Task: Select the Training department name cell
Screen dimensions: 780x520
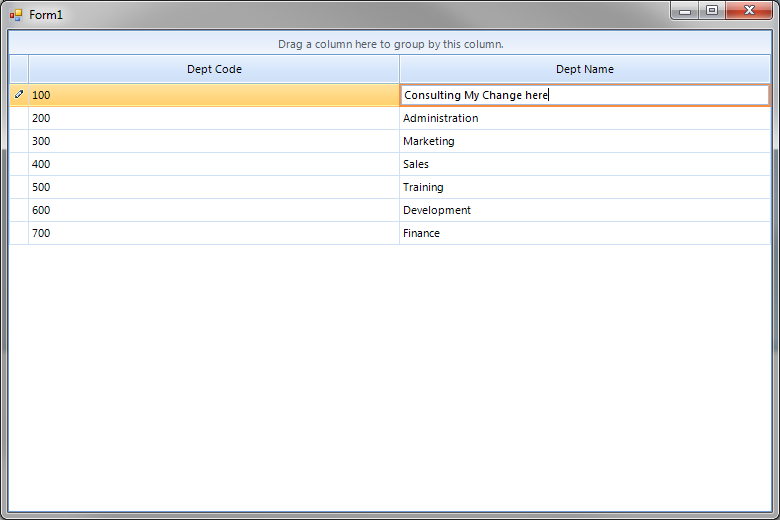Action: point(585,187)
